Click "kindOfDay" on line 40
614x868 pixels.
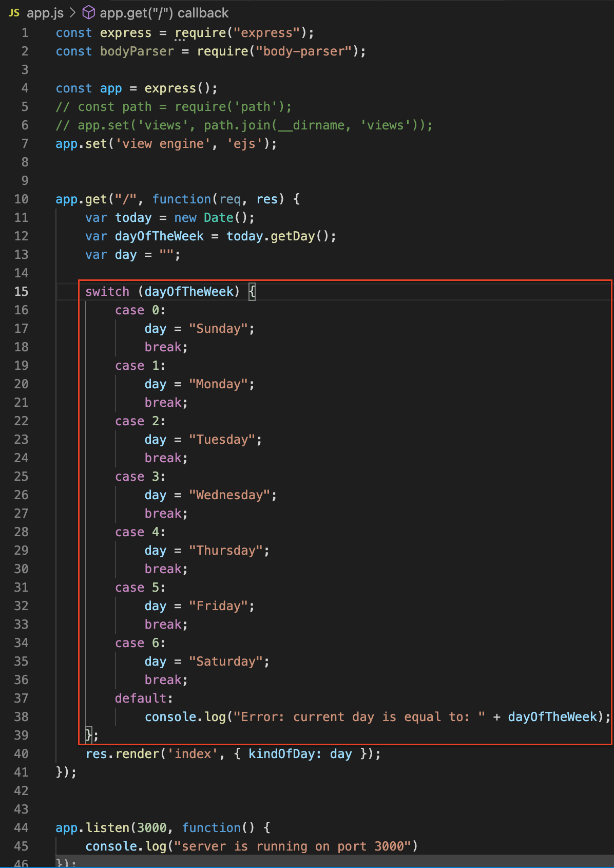pyautogui.click(x=281, y=754)
